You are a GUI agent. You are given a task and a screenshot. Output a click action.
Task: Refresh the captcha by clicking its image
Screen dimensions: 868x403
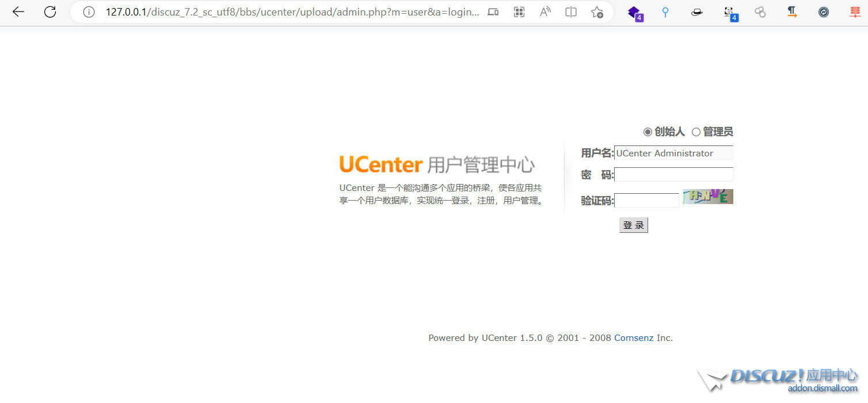[x=707, y=196]
